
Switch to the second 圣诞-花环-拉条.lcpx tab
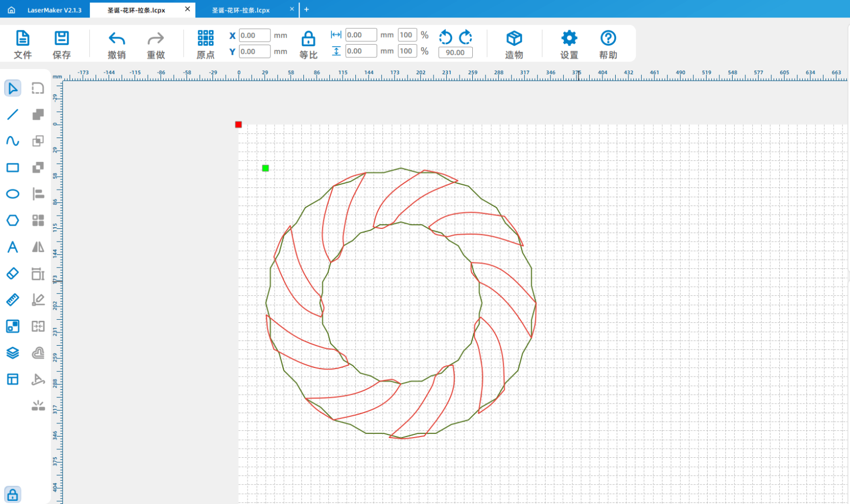click(x=241, y=10)
